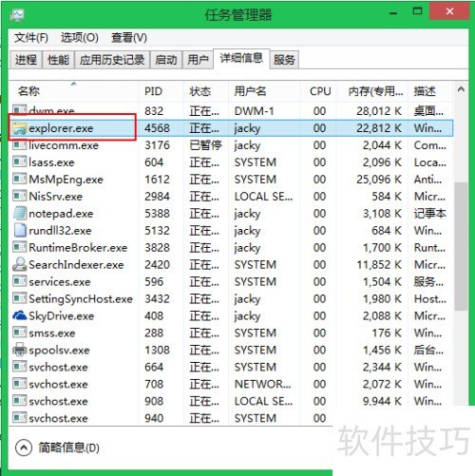Click the notepad.exe notebook icon
The height and width of the screenshot is (476, 475).
[x=19, y=213]
